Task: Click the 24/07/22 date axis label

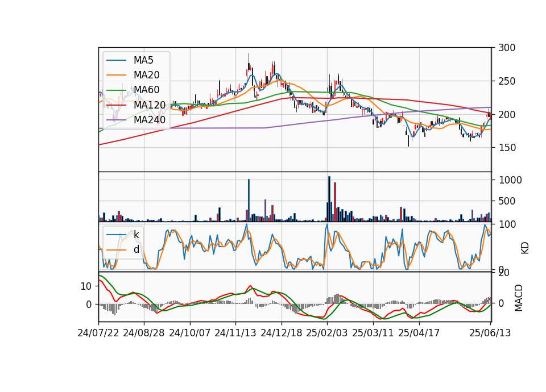Action: pos(98,333)
